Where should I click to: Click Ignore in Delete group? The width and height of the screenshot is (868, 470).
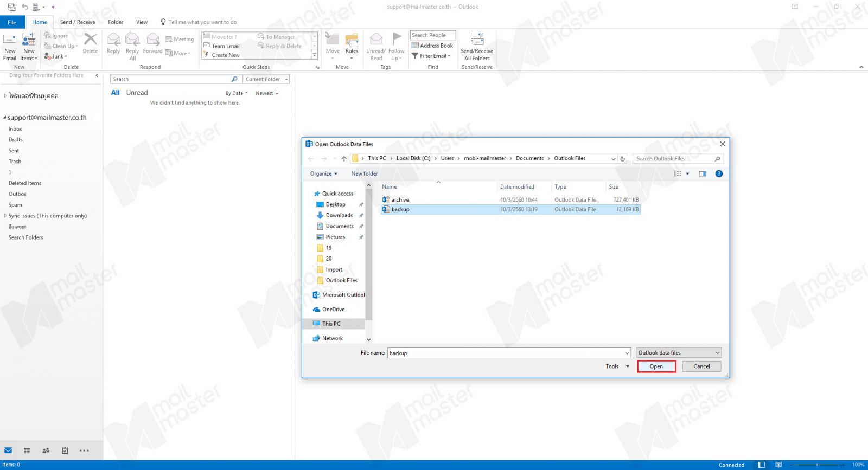click(56, 36)
